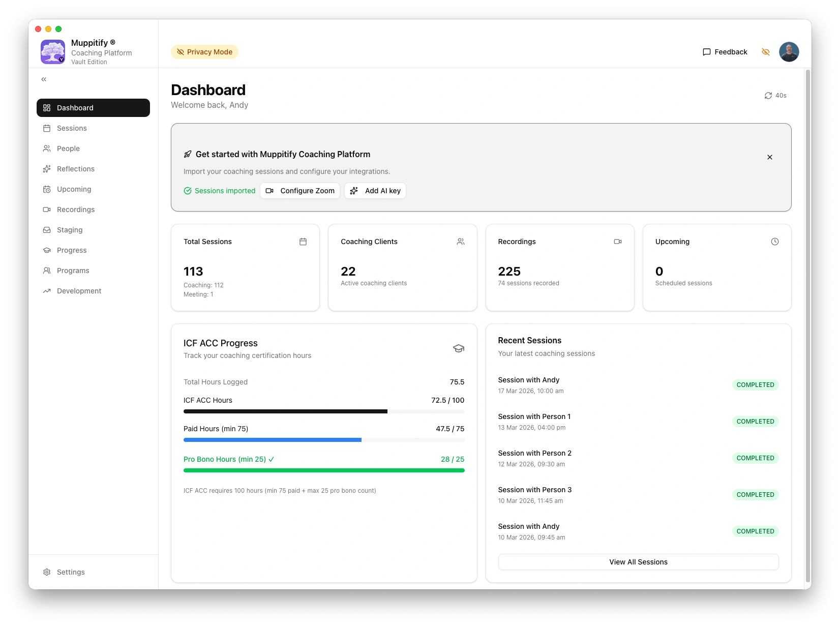Dismiss the Get started banner
The image size is (840, 627).
tap(769, 157)
